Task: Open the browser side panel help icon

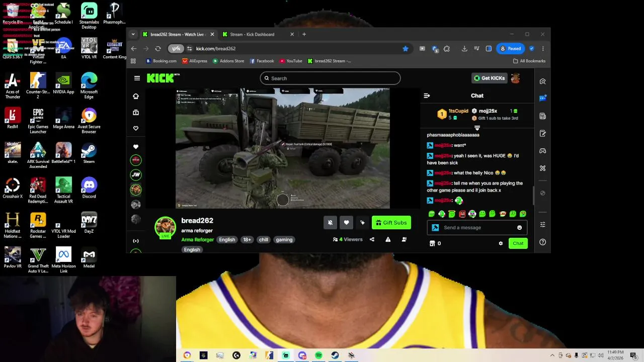Action: pyautogui.click(x=542, y=242)
